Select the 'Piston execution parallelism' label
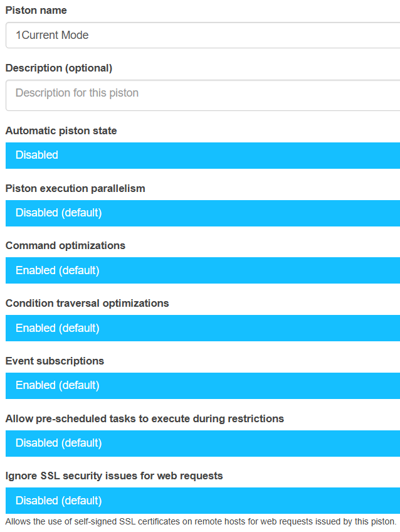 click(75, 188)
